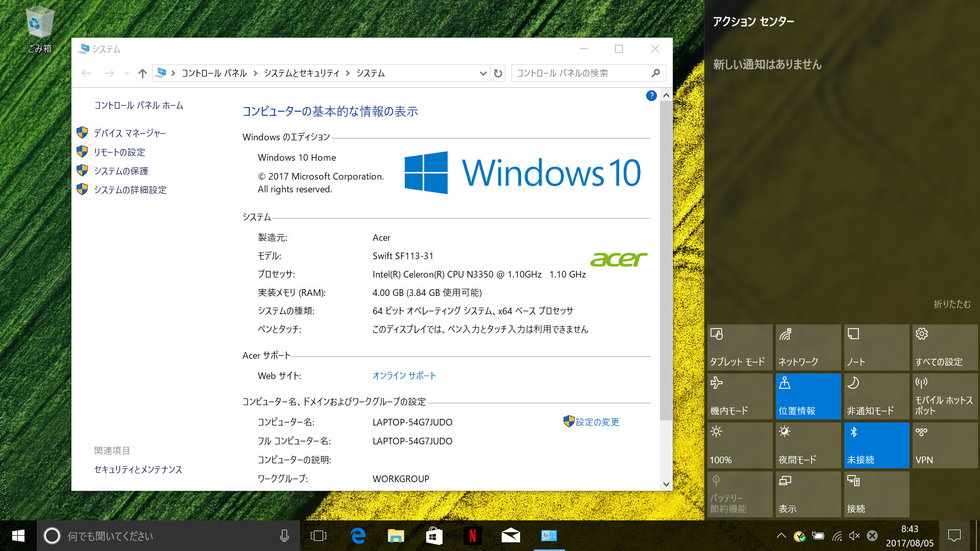
Task: Disable 位置情報 quick action
Action: (x=807, y=396)
